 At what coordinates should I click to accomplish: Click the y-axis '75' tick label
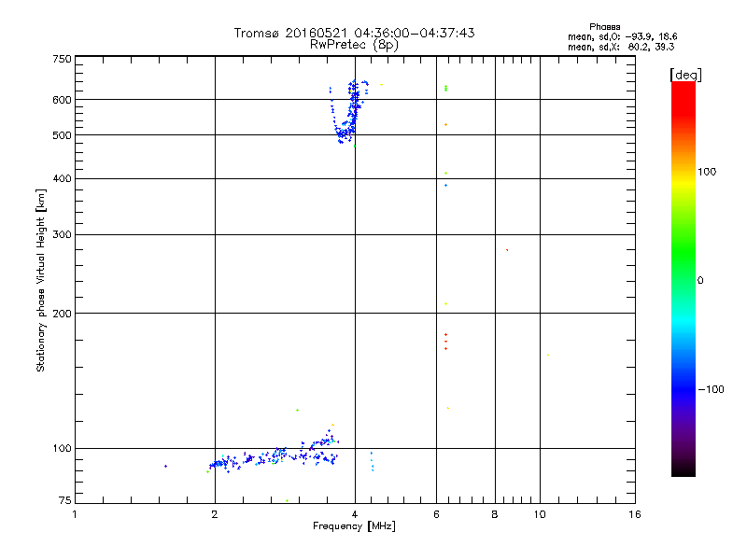click(65, 500)
